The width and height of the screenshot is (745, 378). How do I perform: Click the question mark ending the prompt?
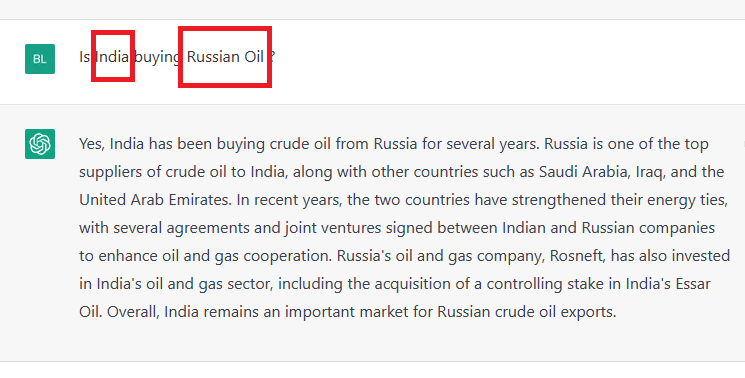(272, 57)
